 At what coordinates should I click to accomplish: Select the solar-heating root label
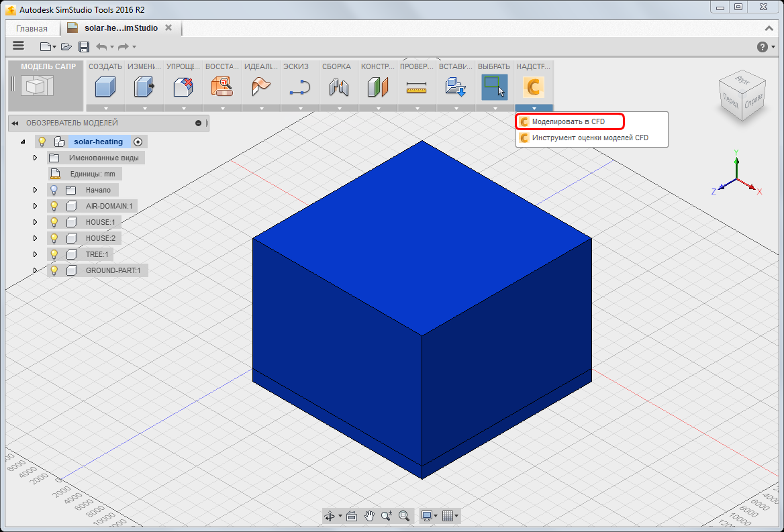[99, 142]
